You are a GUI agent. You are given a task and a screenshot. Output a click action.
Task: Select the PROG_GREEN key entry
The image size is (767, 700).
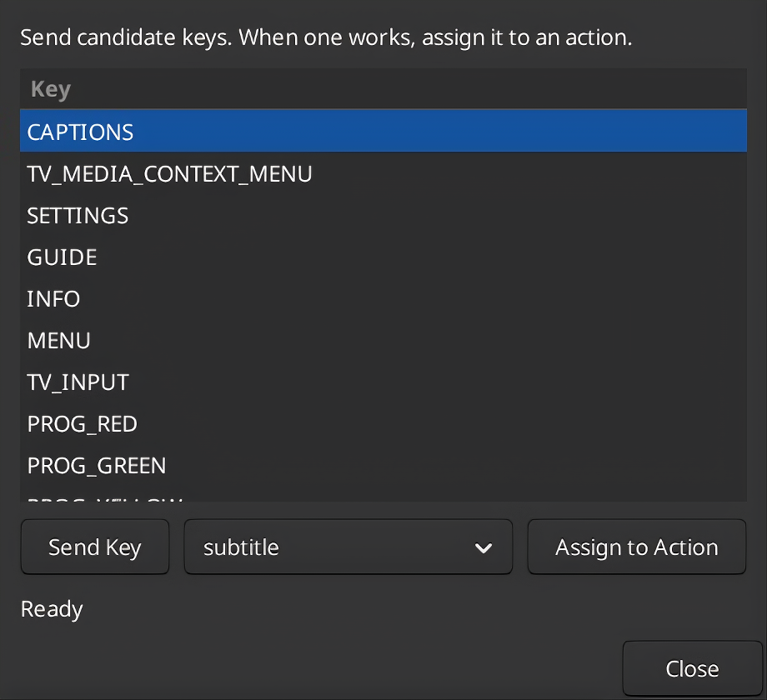click(383, 464)
